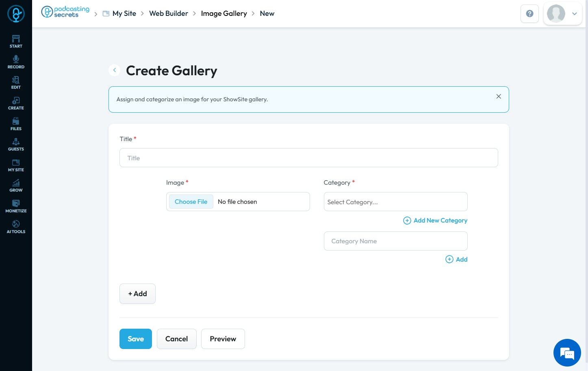
Task: Open the Start section in sidebar
Action: click(16, 41)
